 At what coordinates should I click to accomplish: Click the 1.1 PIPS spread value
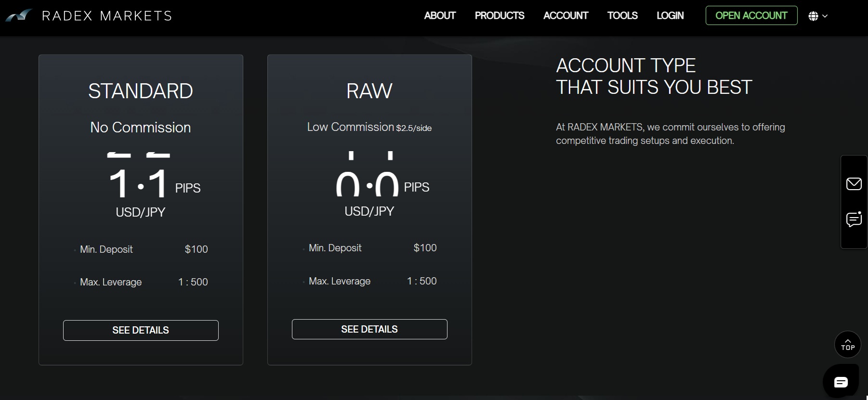pyautogui.click(x=155, y=183)
